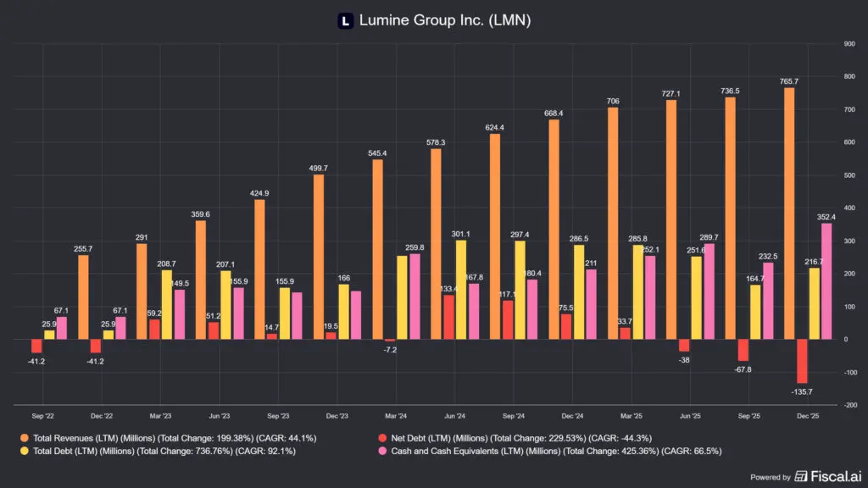Click the Mar '23 revenue bar labeled 291
Viewport: 868px width, 488px height.
[142, 291]
